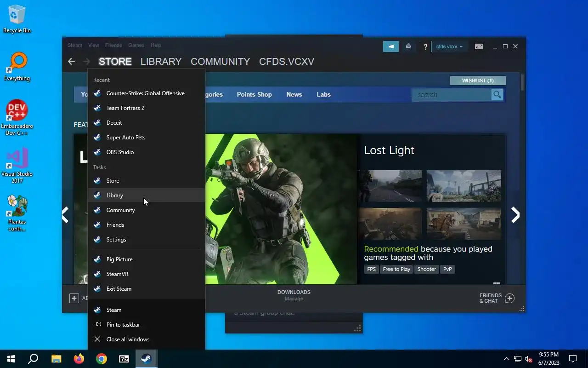
Task: Open the CFDS.VCXV profile tab
Action: pyautogui.click(x=287, y=62)
